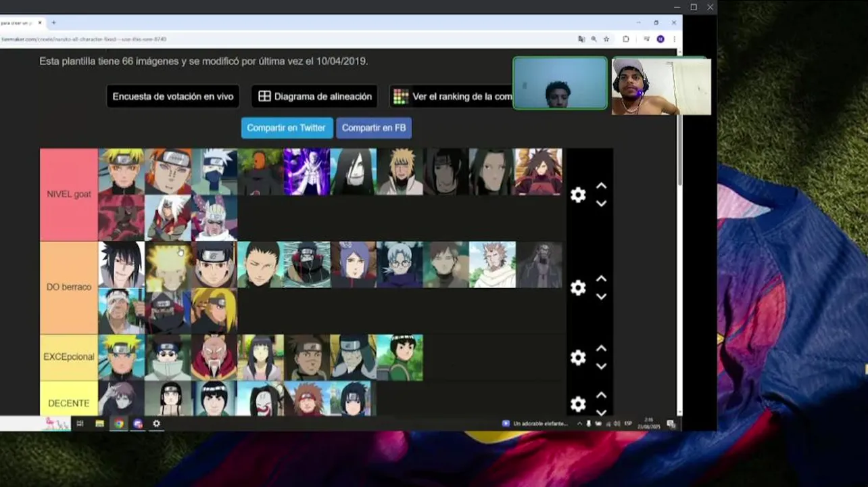Open settings gear for NIVEL goat tier
This screenshot has width=868, height=487.
pos(578,195)
